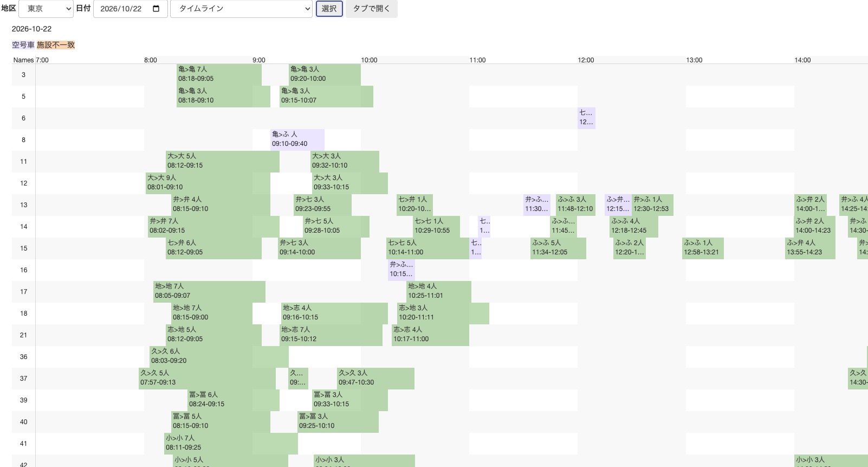Screen dimensions: 868x467
Task: Select the 冨>冨 6人 08:24-09:15 block
Action: [234, 400]
